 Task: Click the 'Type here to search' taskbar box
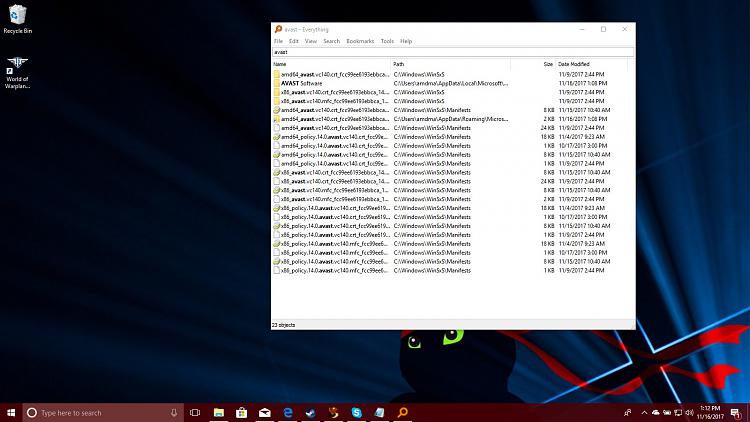(x=103, y=412)
